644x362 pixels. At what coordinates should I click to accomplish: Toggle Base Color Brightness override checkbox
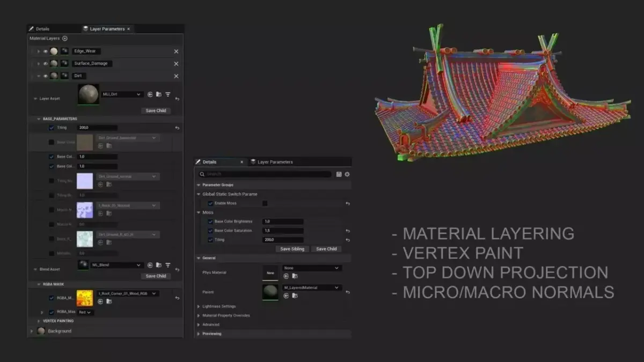210,221
